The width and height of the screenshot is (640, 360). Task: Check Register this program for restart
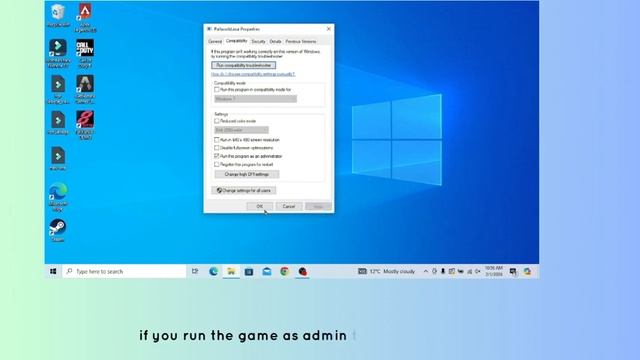[x=217, y=164]
